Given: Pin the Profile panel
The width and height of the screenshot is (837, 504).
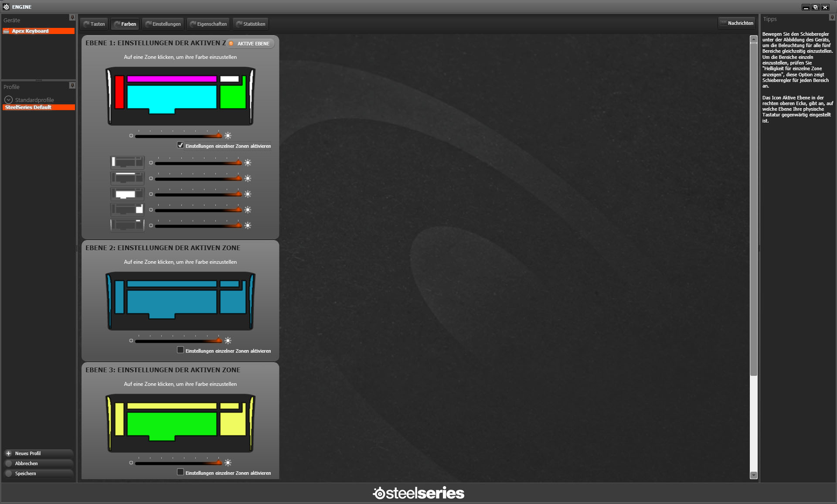Looking at the screenshot, I should (x=72, y=85).
